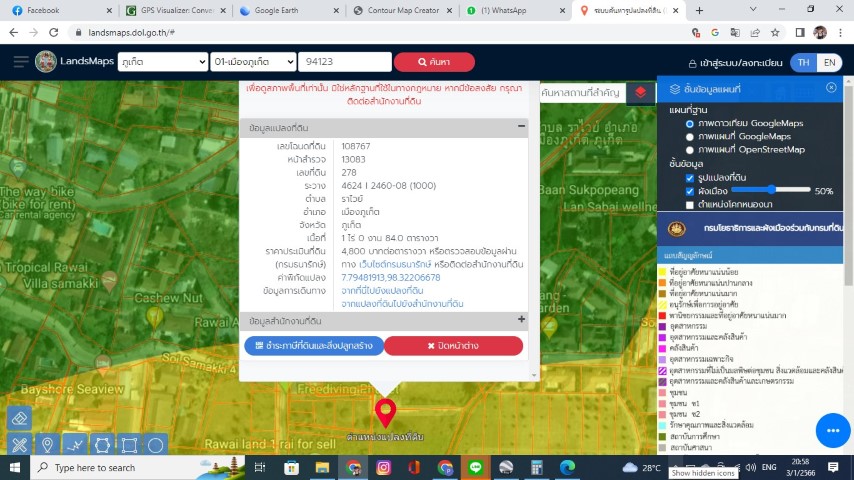Toggle the city plan layer checkbox
This screenshot has height=480, width=854.
pos(690,191)
